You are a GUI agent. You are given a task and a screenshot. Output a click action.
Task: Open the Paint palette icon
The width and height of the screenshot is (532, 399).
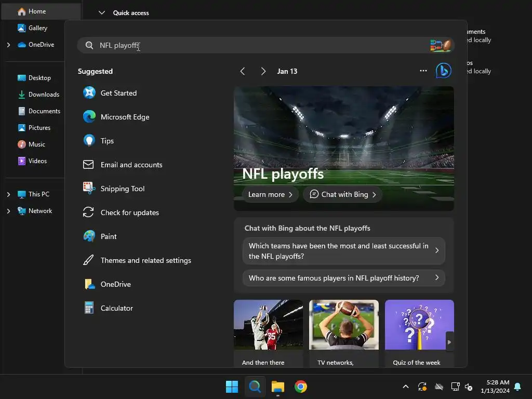pos(89,236)
